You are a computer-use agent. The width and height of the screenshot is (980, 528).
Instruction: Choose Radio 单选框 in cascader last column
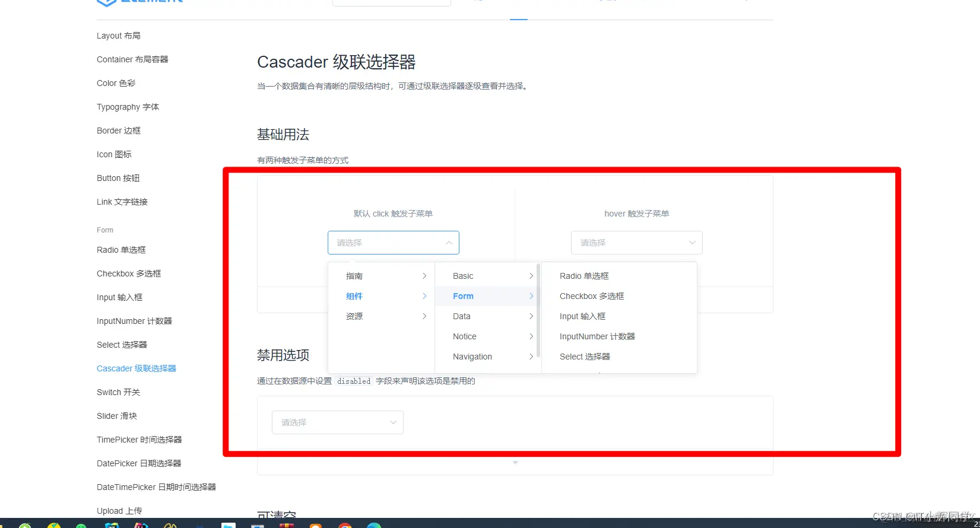tap(619, 276)
